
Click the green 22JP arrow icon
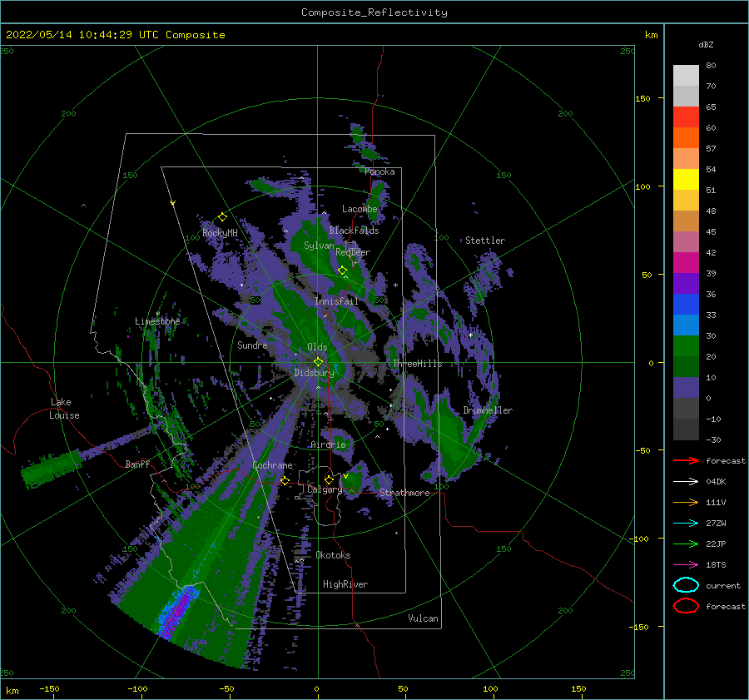click(686, 544)
